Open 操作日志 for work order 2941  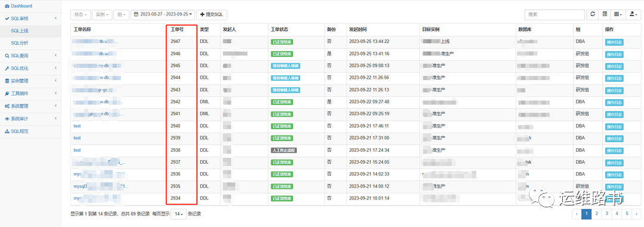pos(614,114)
